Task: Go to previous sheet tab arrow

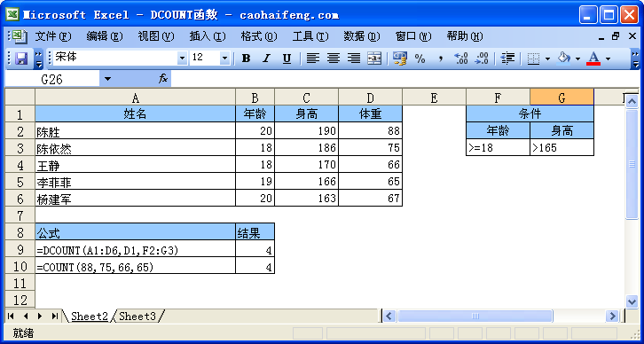Action: pos(26,317)
